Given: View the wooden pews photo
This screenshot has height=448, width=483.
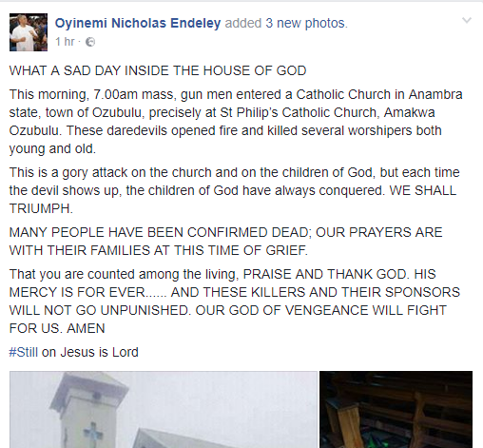Looking at the screenshot, I should pos(396,409).
